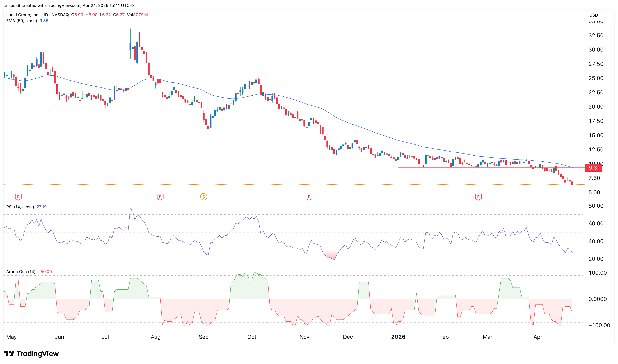The width and height of the screenshot is (618, 364).
Task: Click the Apr label on the time axis
Action: (x=538, y=337)
